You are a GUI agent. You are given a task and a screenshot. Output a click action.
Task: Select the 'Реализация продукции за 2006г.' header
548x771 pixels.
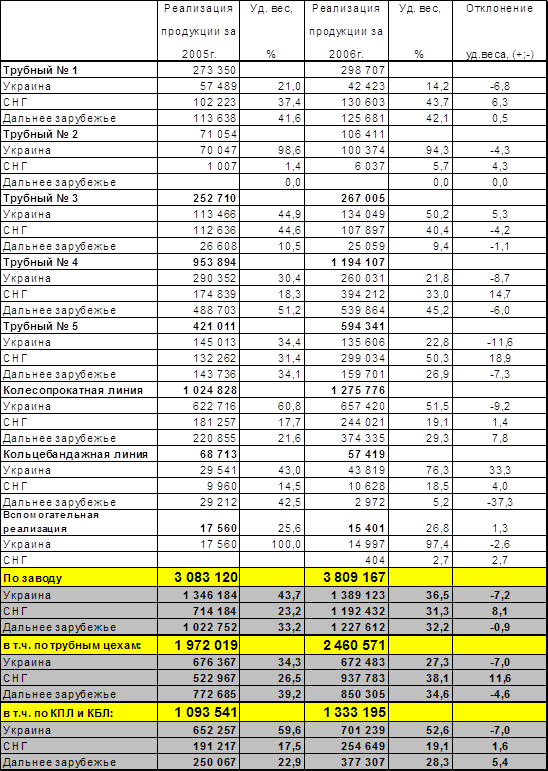(346, 31)
